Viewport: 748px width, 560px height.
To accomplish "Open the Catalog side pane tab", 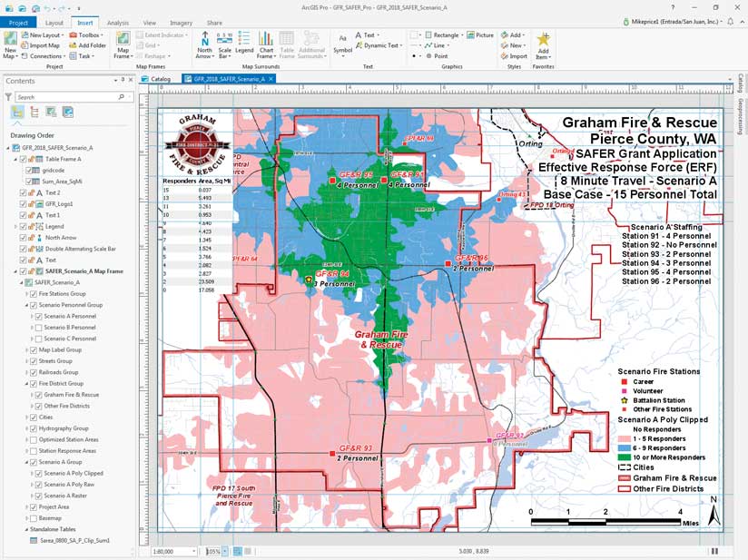I will 740,83.
